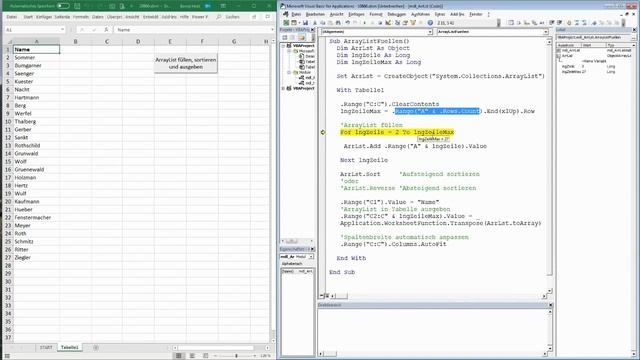
Task: Select cell containing Sommer
Action: (36, 58)
